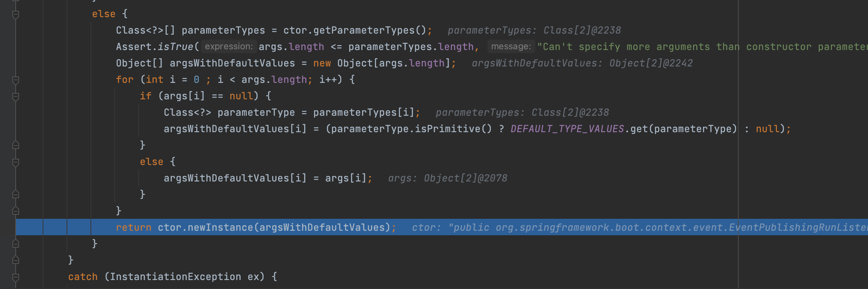Click the inline ctor value starting 'public org.springframework.boot'
Screen dimensions: 868x289
[658, 227]
